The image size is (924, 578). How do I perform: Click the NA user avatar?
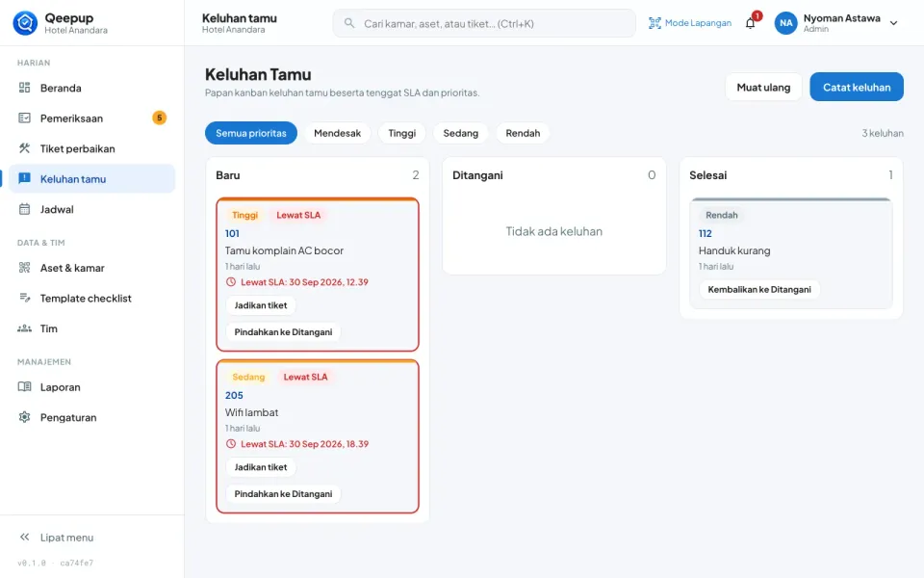(785, 23)
